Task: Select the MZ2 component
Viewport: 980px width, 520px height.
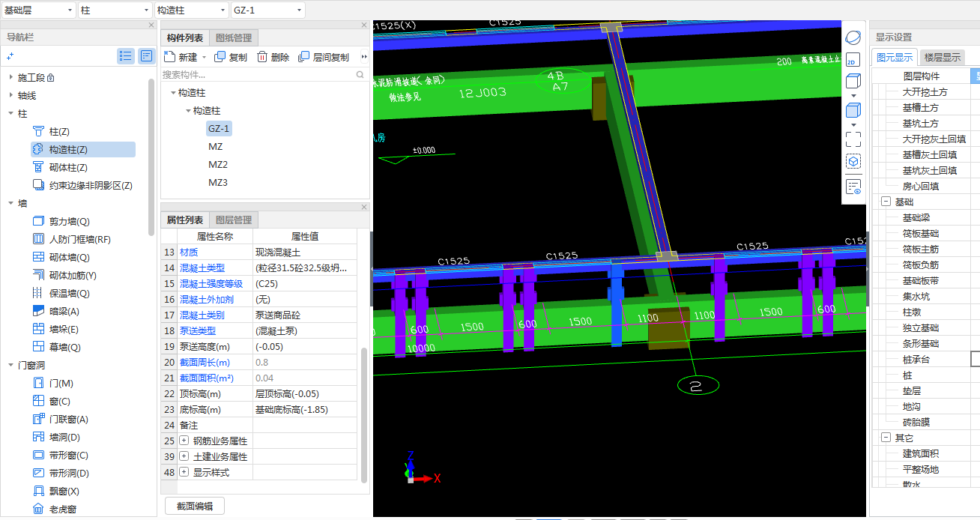Action: coord(218,164)
